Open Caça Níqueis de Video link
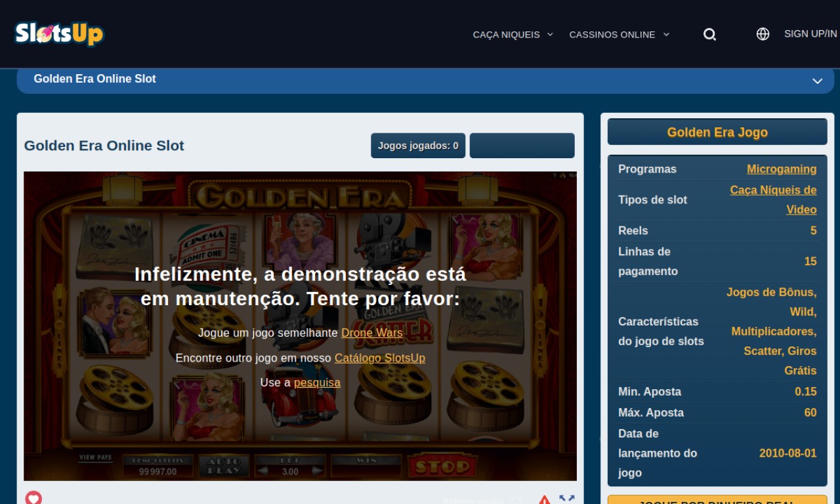The width and height of the screenshot is (840, 504). point(773,199)
